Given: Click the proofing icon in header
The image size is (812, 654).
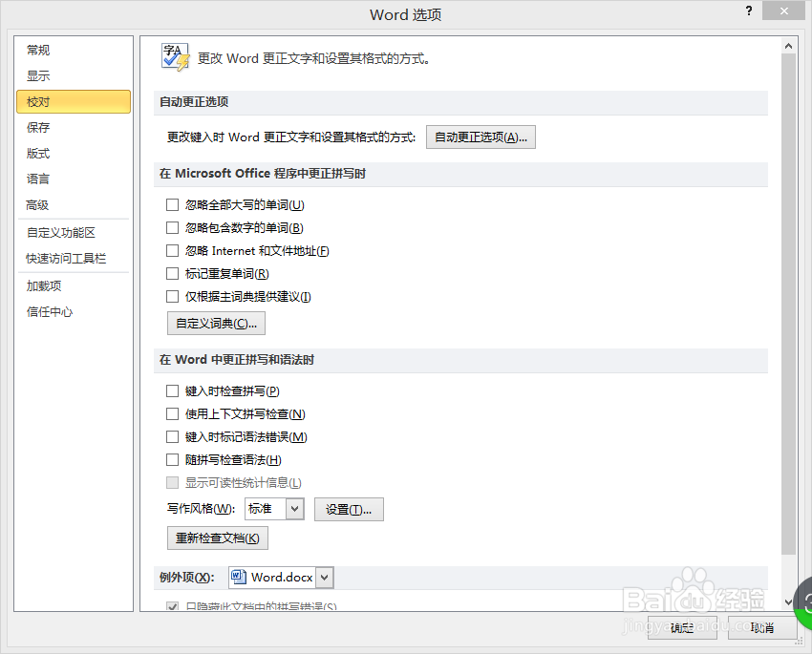Looking at the screenshot, I should click(175, 57).
